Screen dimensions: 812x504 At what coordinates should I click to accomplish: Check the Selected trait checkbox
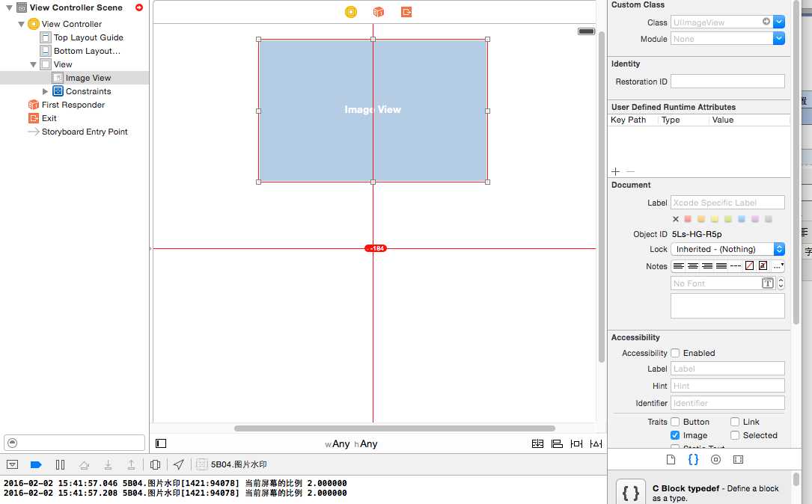point(735,435)
